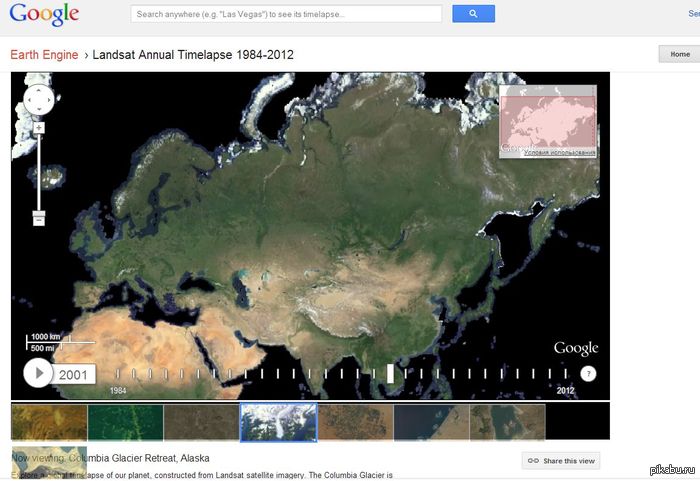This screenshot has width=700, height=481.
Task: Pan map up with compass arrow
Action: click(x=38, y=90)
